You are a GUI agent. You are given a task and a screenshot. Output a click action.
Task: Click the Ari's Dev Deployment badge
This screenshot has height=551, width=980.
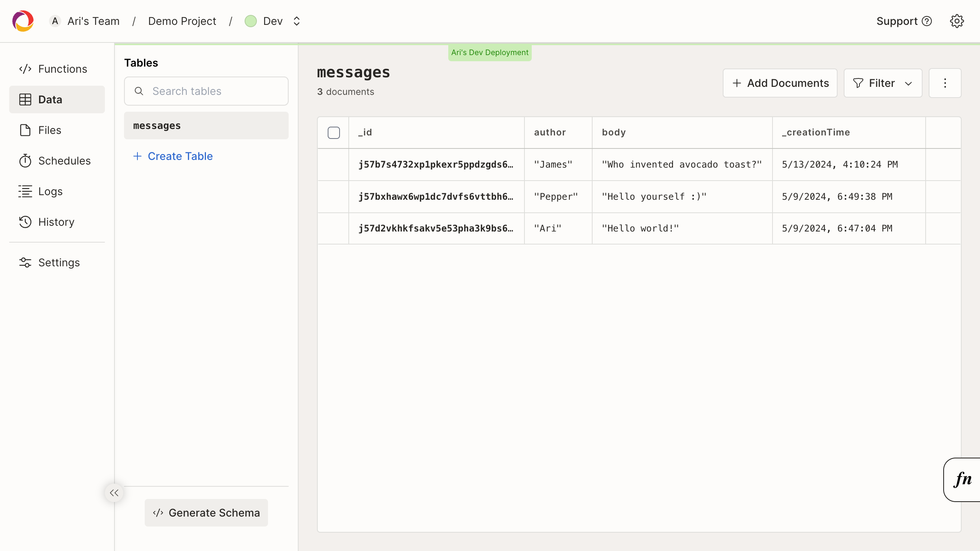pos(490,52)
